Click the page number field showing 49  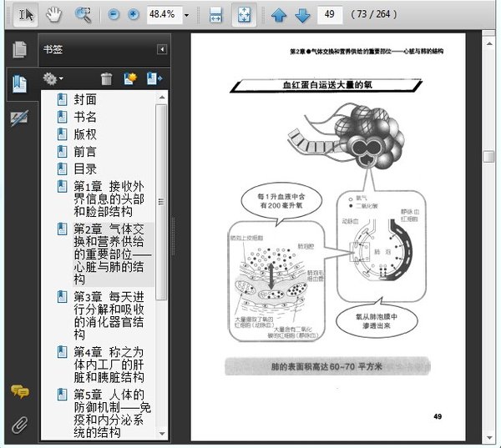(x=330, y=14)
